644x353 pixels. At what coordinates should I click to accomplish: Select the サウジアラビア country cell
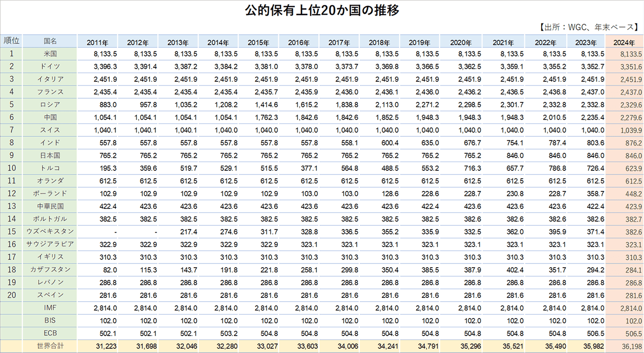click(x=50, y=244)
